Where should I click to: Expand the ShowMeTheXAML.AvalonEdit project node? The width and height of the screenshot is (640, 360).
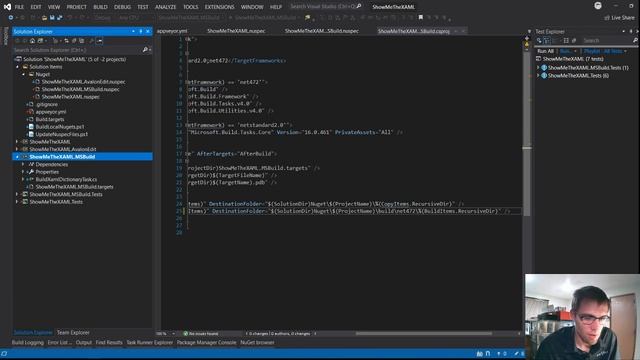17,149
